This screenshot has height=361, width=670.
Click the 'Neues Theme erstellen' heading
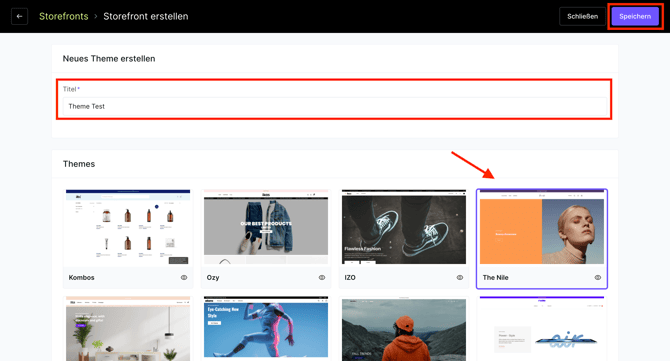[x=109, y=59]
